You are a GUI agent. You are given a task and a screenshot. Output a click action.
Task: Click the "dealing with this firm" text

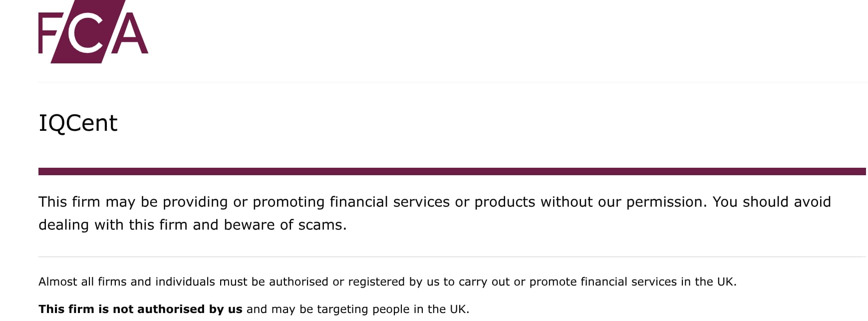[x=113, y=225]
